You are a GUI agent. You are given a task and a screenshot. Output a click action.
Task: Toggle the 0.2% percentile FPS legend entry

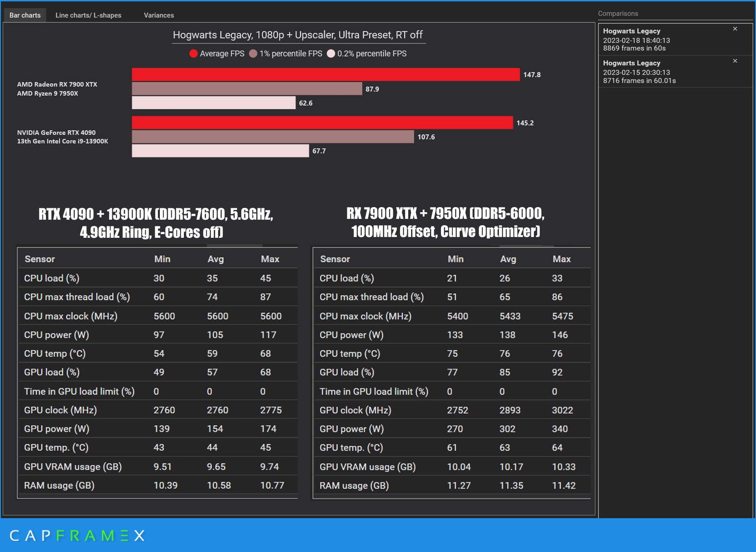(372, 53)
